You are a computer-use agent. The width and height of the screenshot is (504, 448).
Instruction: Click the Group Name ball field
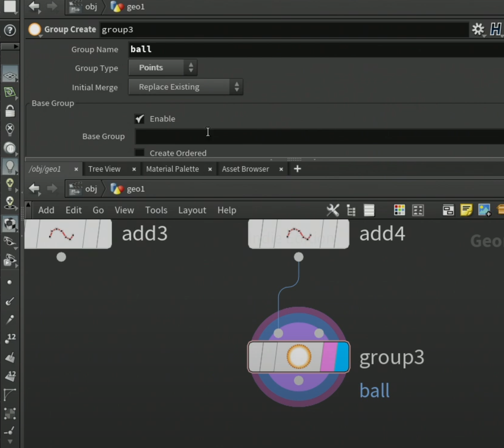click(316, 49)
